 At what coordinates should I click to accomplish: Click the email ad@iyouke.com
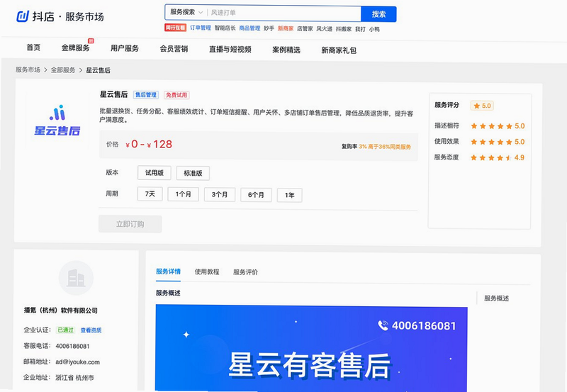77,362
